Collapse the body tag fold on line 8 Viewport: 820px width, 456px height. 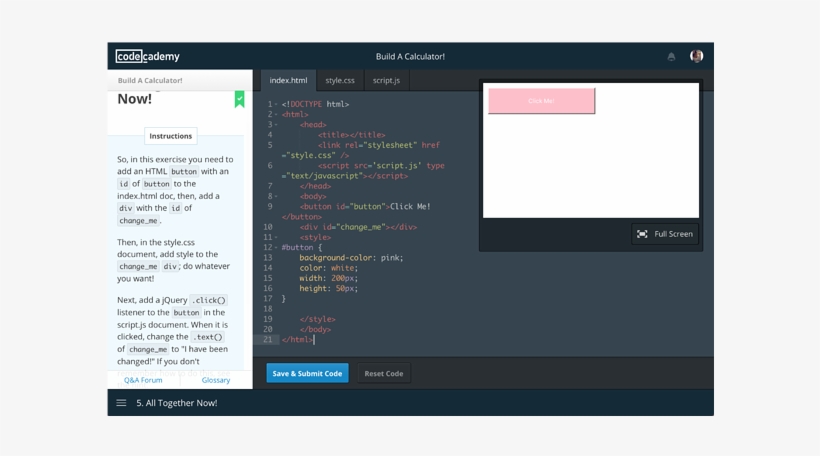pos(277,197)
